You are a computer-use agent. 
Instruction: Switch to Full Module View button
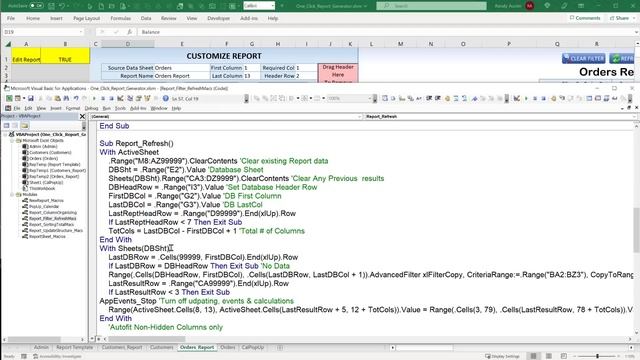98,339
